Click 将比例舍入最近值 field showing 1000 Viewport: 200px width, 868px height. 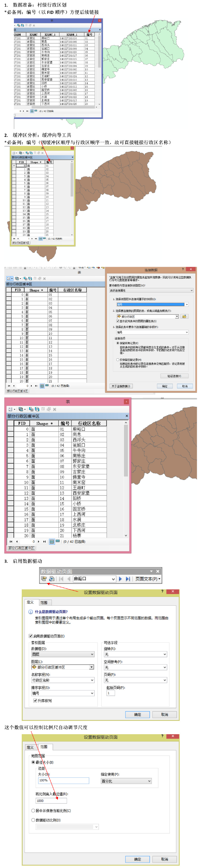51,801
